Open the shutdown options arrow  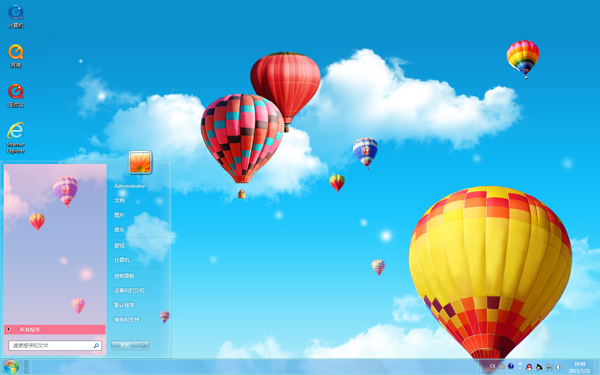click(144, 346)
